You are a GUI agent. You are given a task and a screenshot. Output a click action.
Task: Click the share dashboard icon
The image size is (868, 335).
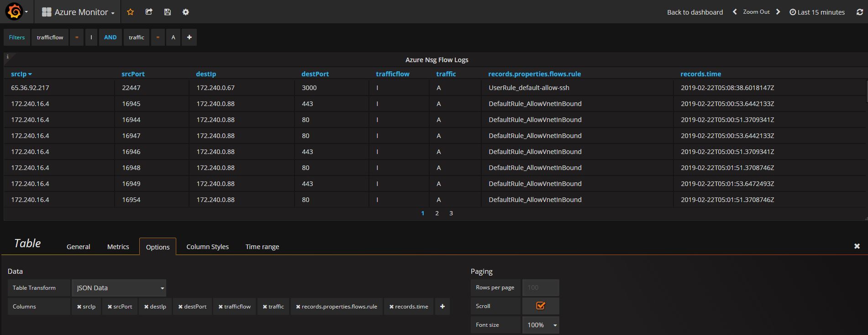[x=149, y=12]
